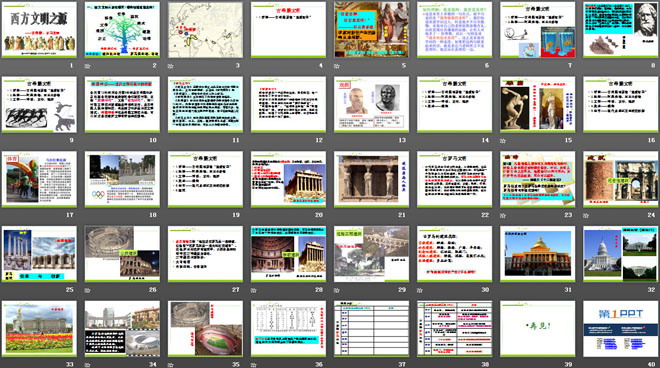Select slide 37 with the empty table

tap(371, 329)
